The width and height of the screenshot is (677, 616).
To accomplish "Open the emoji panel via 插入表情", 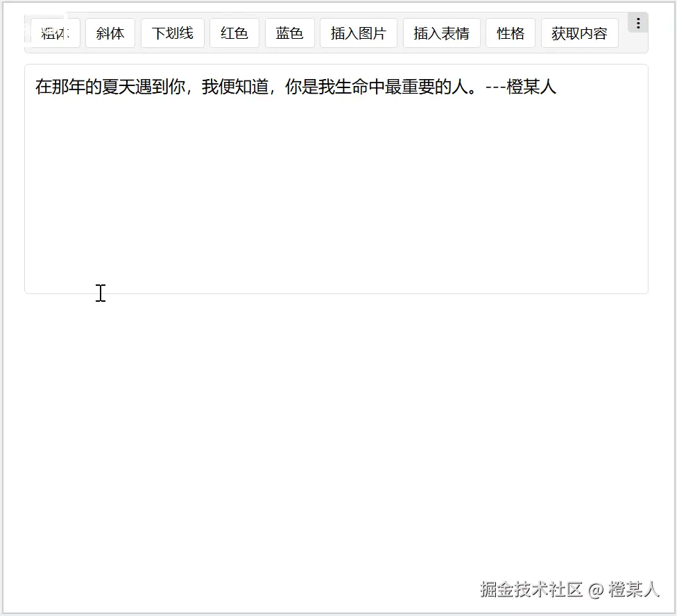I will (441, 33).
